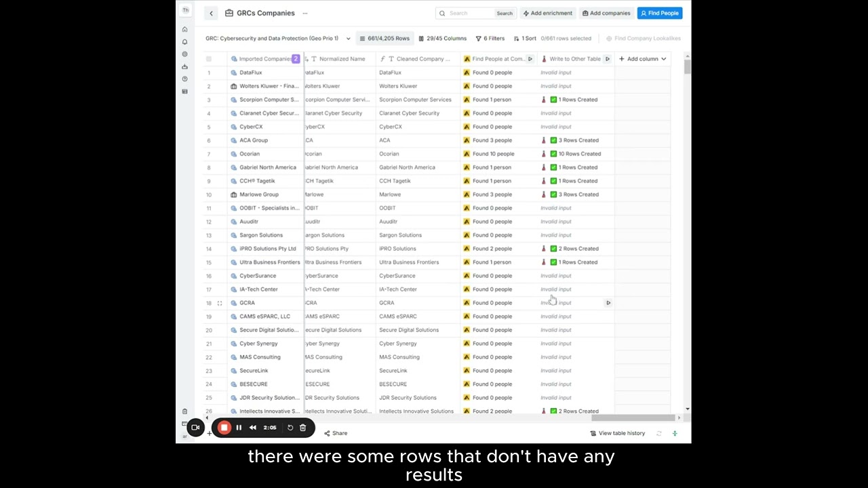Run the GCRA row Write to Other Table cell
868x488 pixels.
[x=608, y=303]
